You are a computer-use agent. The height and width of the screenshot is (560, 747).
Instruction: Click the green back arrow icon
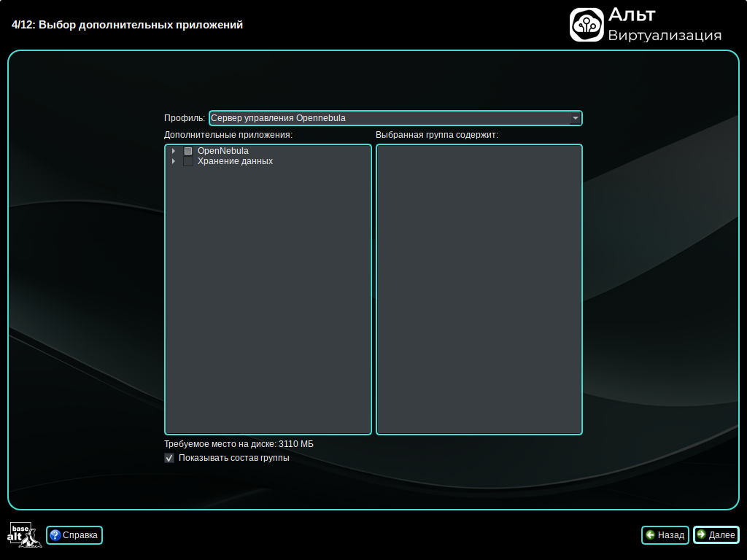(x=650, y=535)
